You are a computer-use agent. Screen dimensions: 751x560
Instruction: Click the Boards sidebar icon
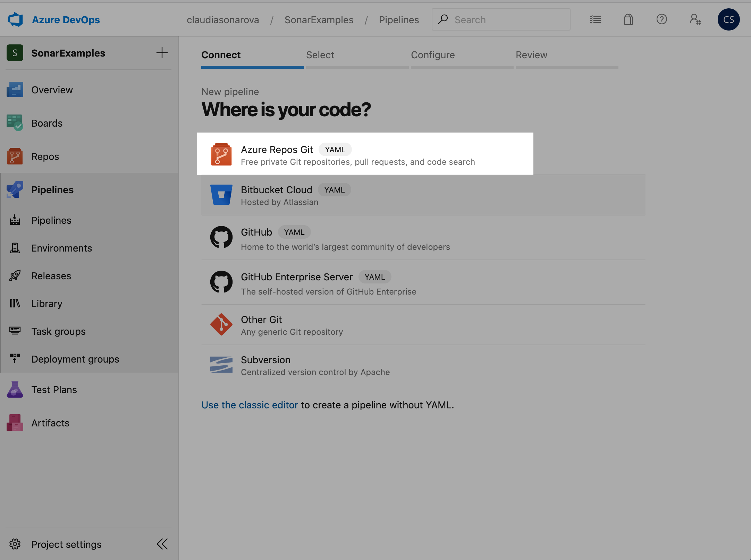(15, 123)
